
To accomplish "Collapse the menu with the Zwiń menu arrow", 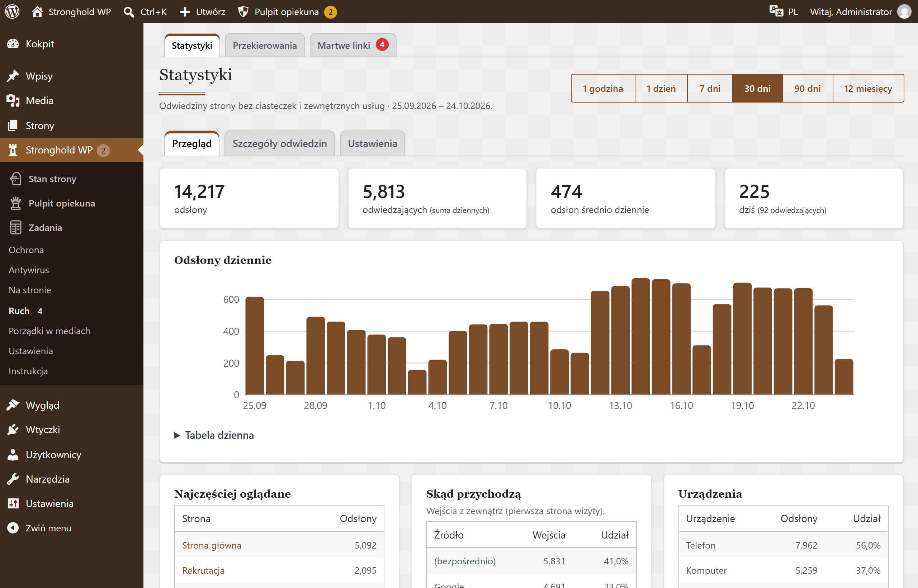I will (x=13, y=528).
